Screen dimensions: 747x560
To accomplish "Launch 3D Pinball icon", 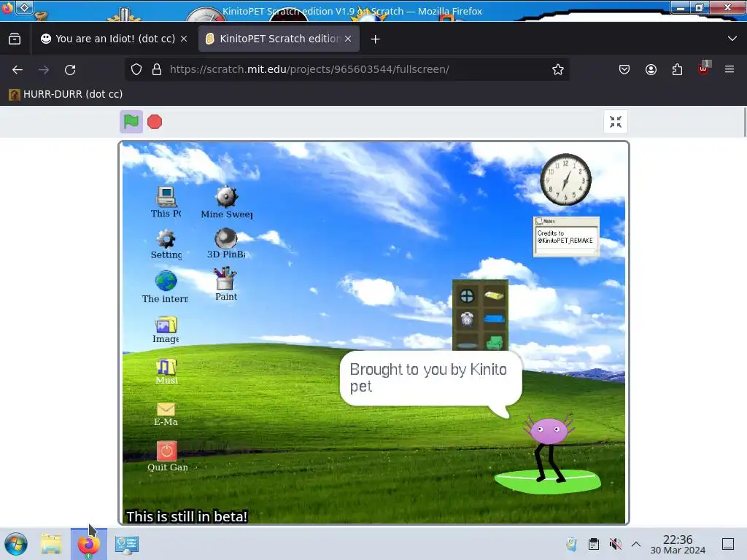I will [226, 244].
